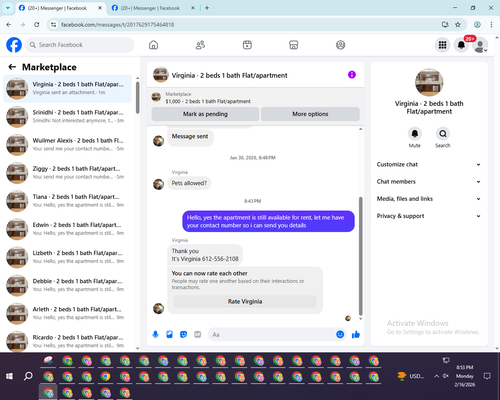Open Srinidhi conversation in chat list
The width and height of the screenshot is (500, 400).
pyautogui.click(x=67, y=117)
